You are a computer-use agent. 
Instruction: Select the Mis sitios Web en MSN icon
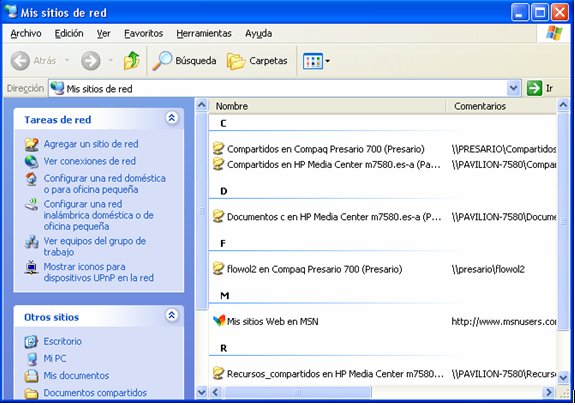point(219,321)
